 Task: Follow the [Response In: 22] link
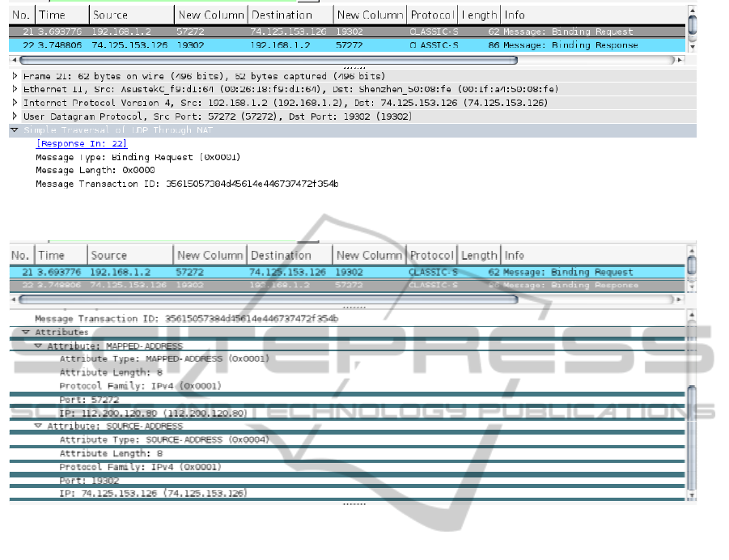pyautogui.click(x=81, y=143)
